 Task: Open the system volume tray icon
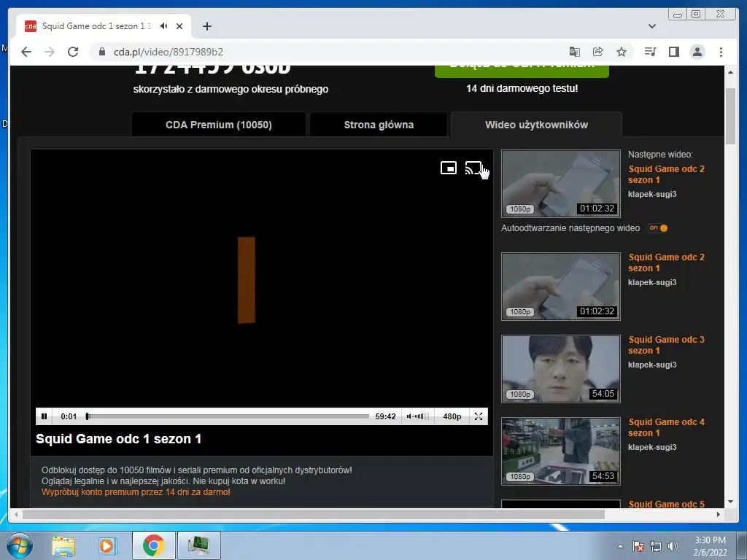coord(673,546)
